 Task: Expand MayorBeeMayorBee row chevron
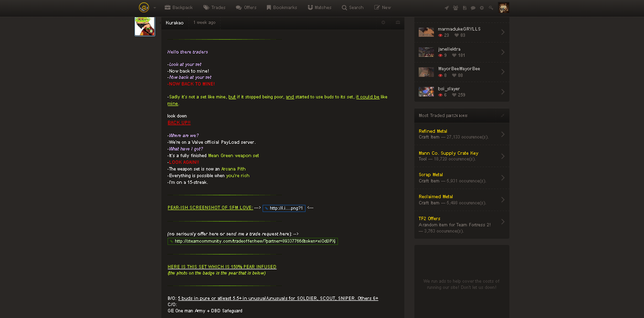503,72
